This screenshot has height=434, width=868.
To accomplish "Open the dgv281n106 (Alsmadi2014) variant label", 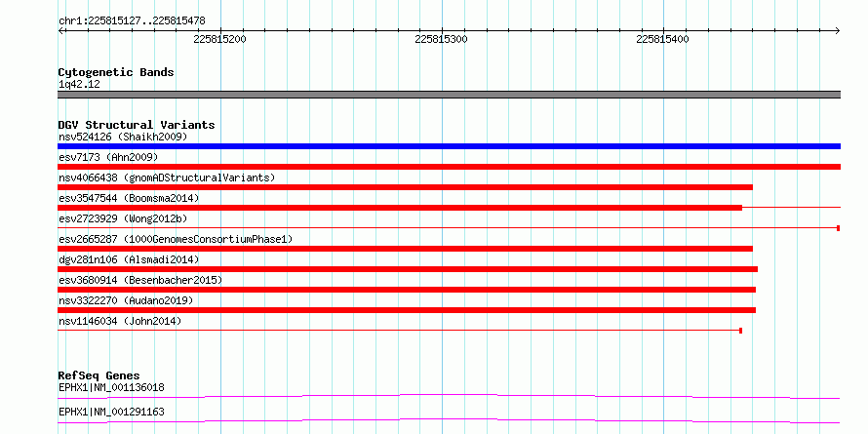I will [x=129, y=259].
